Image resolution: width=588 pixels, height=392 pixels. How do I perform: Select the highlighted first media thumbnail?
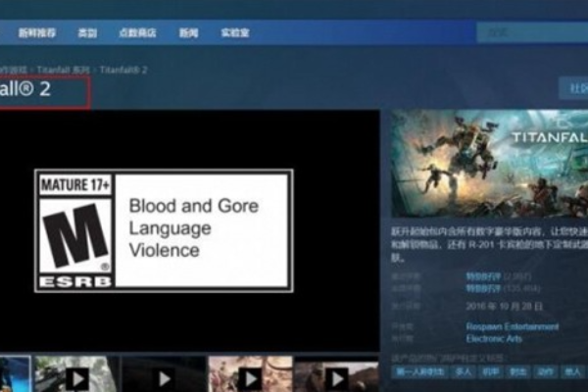pos(15,374)
